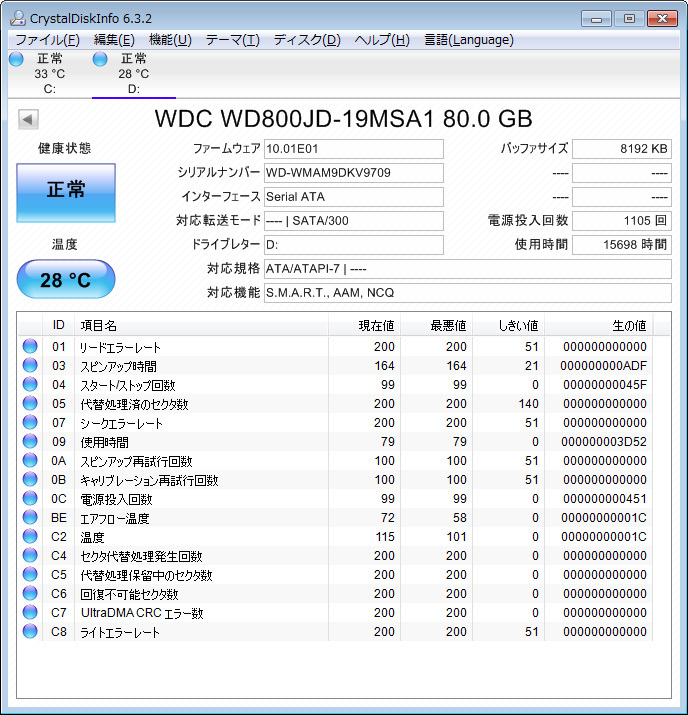Click status orb for C4 セクタ代替処理発生回数

30,555
